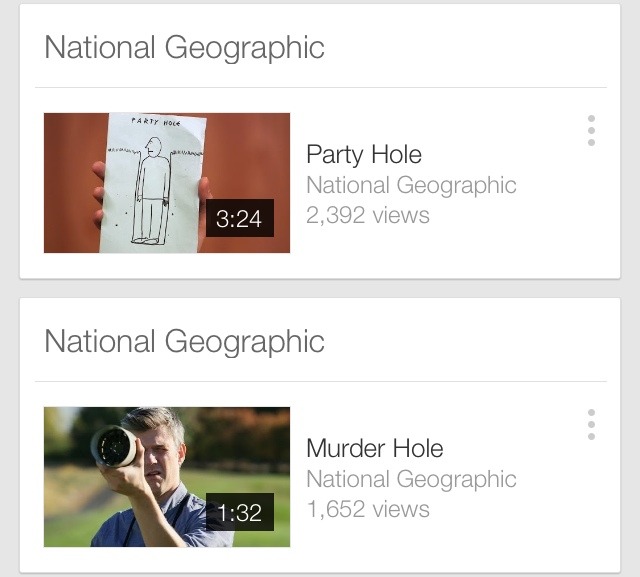This screenshot has width=640, height=577.
Task: Click the fingers holding the paper in the thumbnail
Action: coord(99,194)
